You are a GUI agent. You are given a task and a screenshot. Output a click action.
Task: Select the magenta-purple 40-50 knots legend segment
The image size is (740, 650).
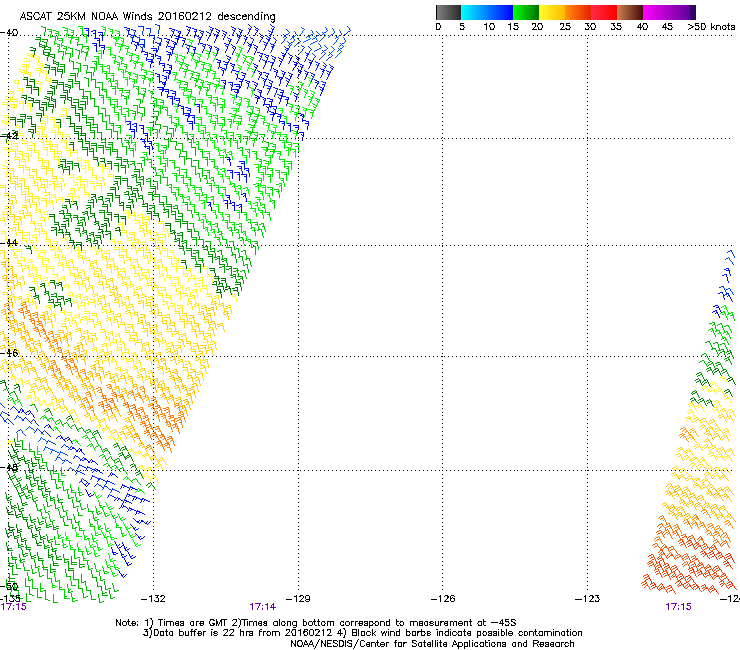click(669, 12)
